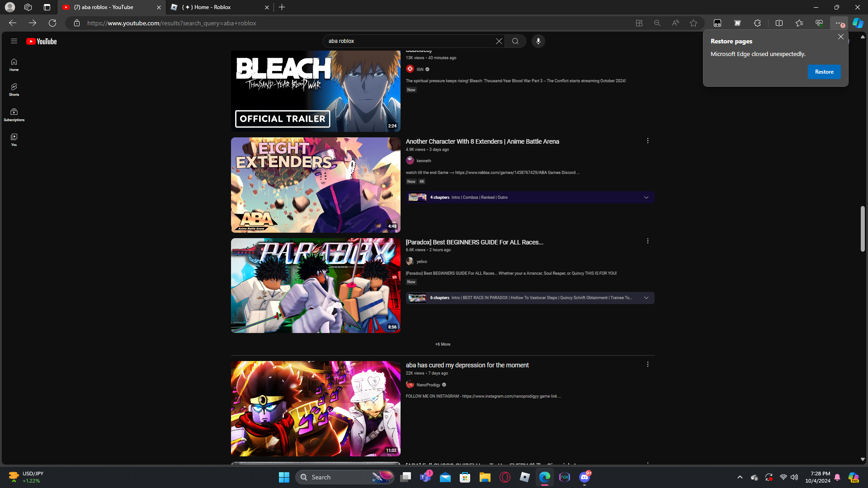Open Another Character With 8 Extenders video

[x=482, y=141]
